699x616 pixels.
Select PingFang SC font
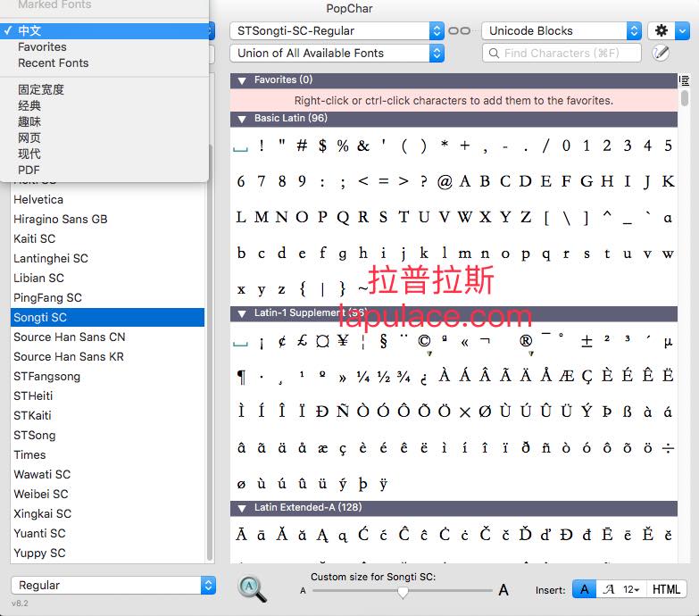tap(107, 297)
